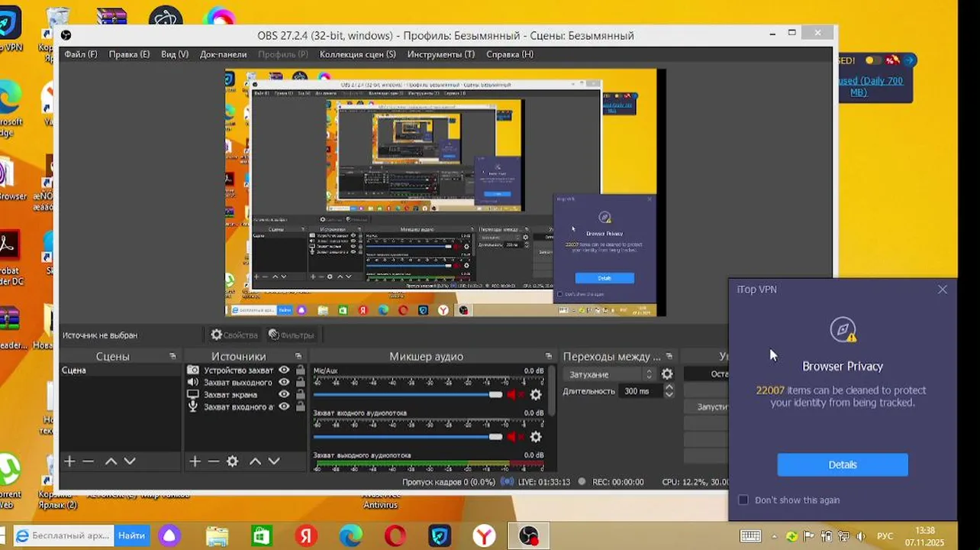
Task: Open the Затухание transition dropdown
Action: (611, 374)
